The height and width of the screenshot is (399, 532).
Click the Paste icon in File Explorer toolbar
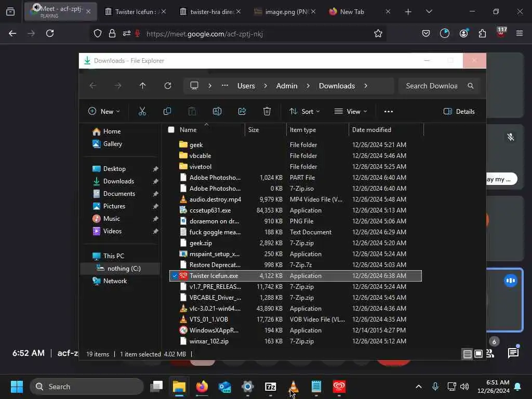[192, 111]
